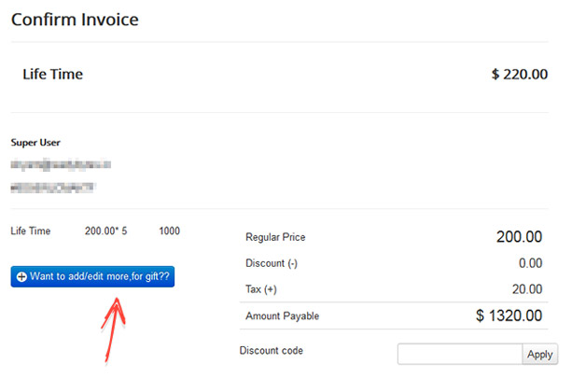Click the blurred email address line
Viewport: 572px width, 392px height.
[x=62, y=164]
